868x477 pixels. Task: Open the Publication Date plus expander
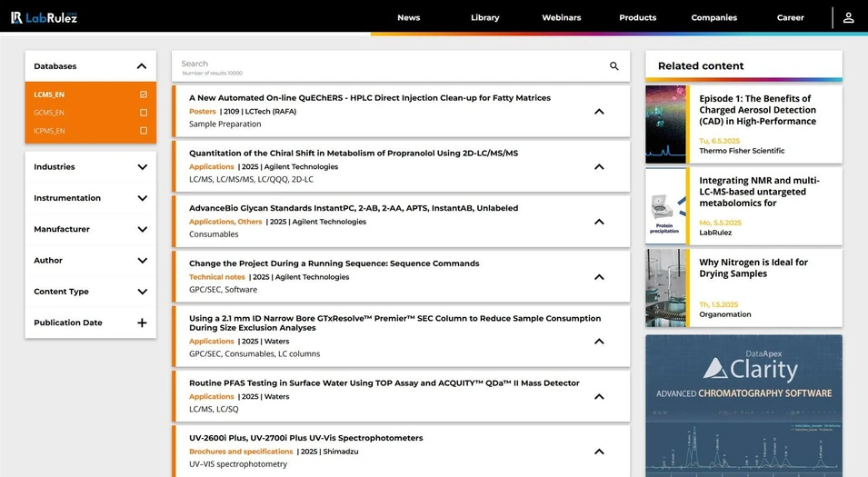(x=142, y=323)
